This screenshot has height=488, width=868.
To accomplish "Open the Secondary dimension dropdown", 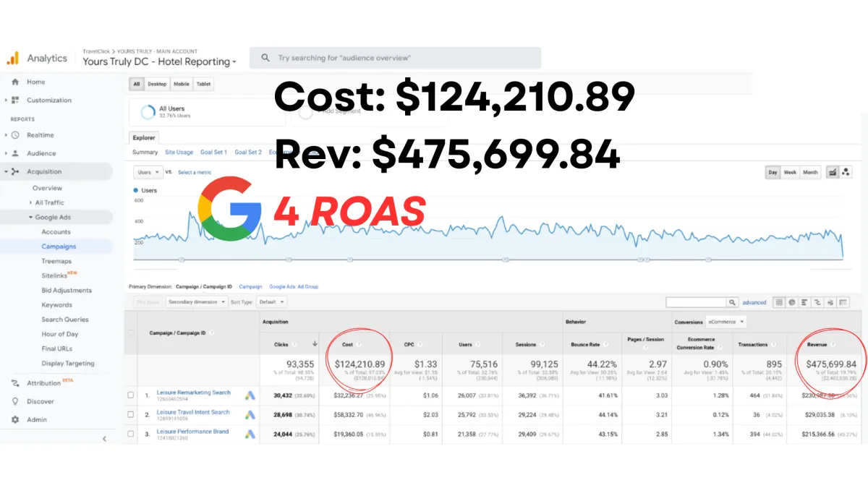I will [x=196, y=302].
